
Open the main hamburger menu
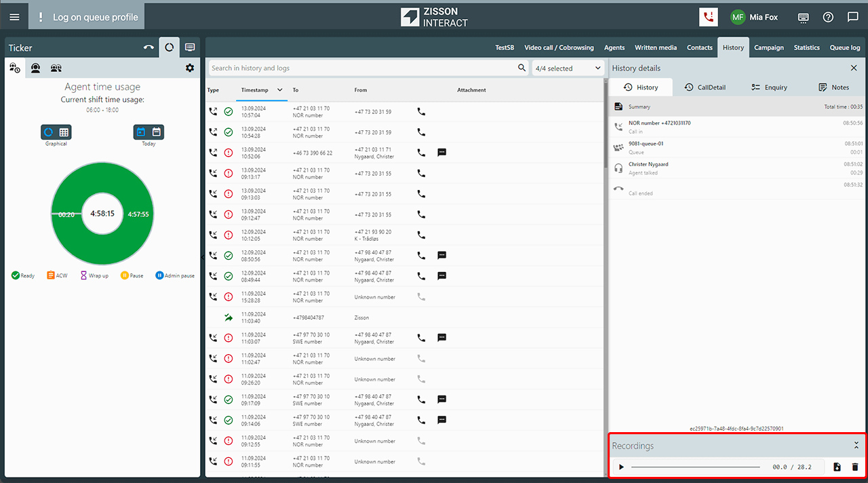pyautogui.click(x=14, y=17)
